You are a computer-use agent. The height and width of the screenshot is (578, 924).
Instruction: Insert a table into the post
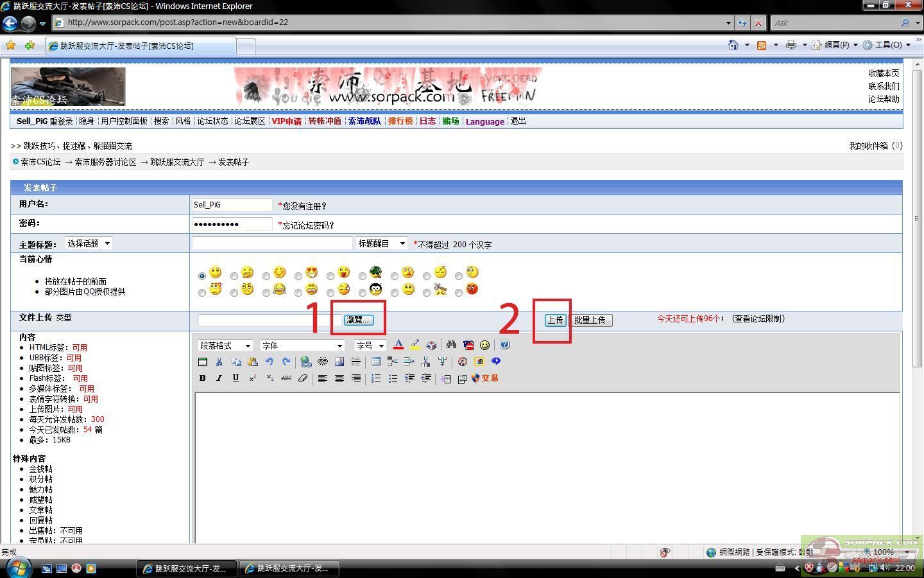pyautogui.click(x=375, y=362)
